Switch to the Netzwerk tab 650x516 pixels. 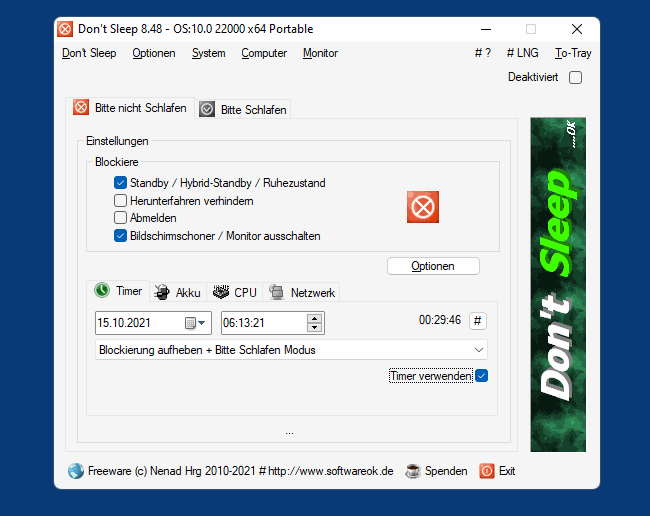(301, 292)
